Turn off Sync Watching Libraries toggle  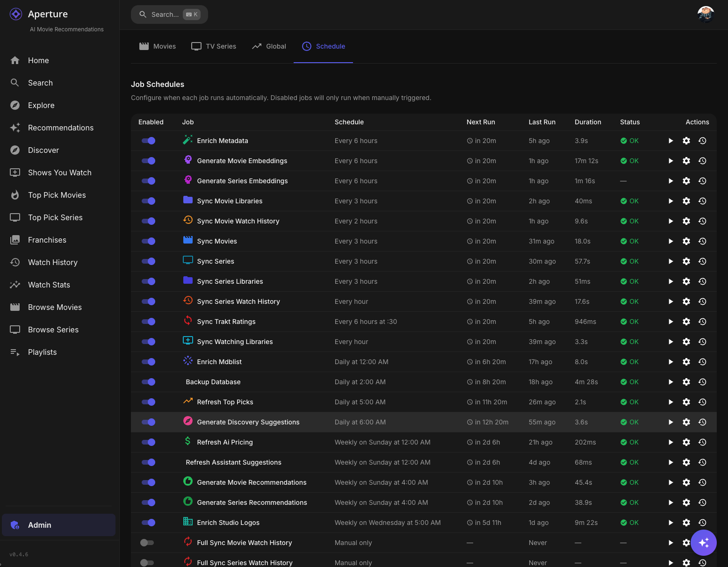[x=148, y=342]
